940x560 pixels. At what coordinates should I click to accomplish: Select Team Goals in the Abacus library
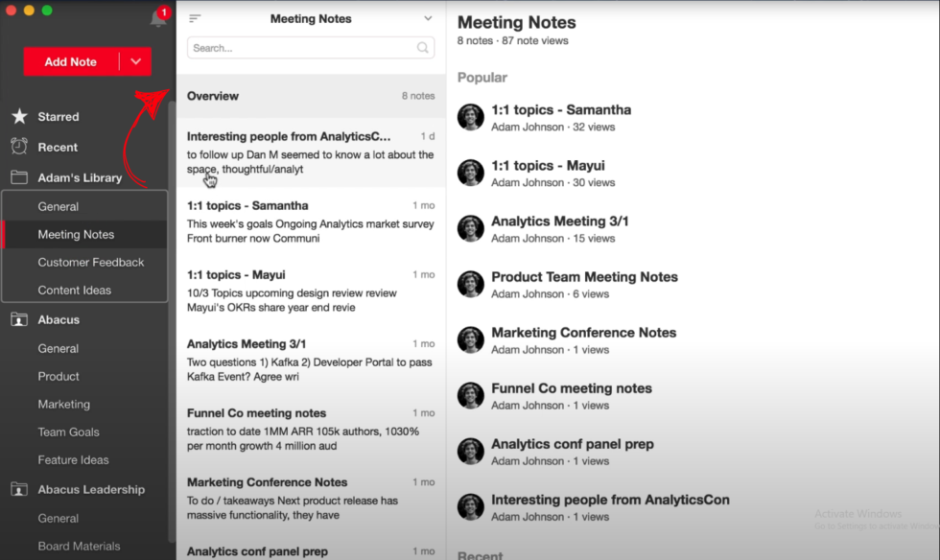(68, 432)
